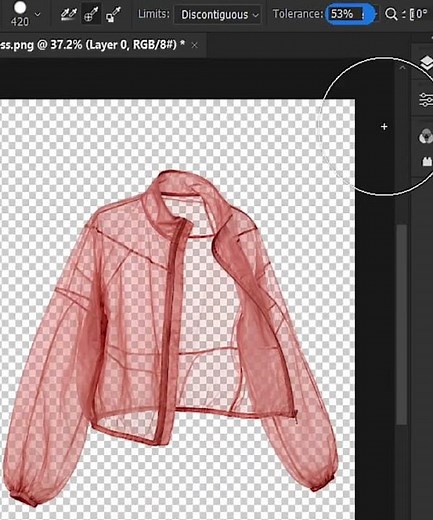Click the canvas vertical scrollbar thumb
433x520 pixels.
pyautogui.click(x=402, y=325)
